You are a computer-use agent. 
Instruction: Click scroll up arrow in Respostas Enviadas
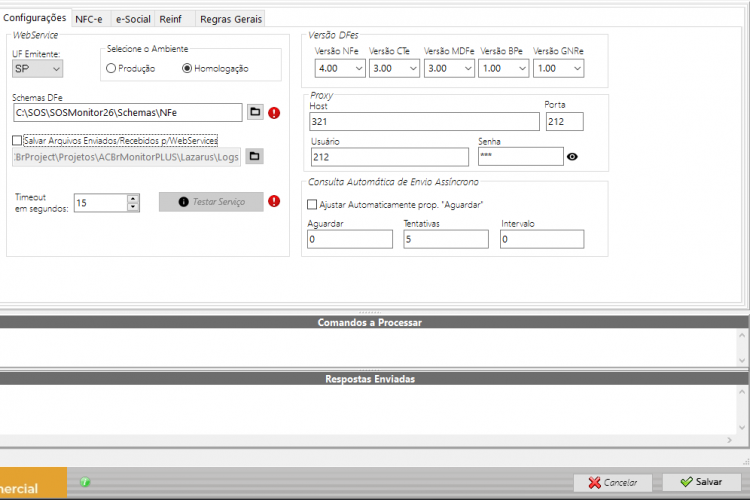pos(742,392)
